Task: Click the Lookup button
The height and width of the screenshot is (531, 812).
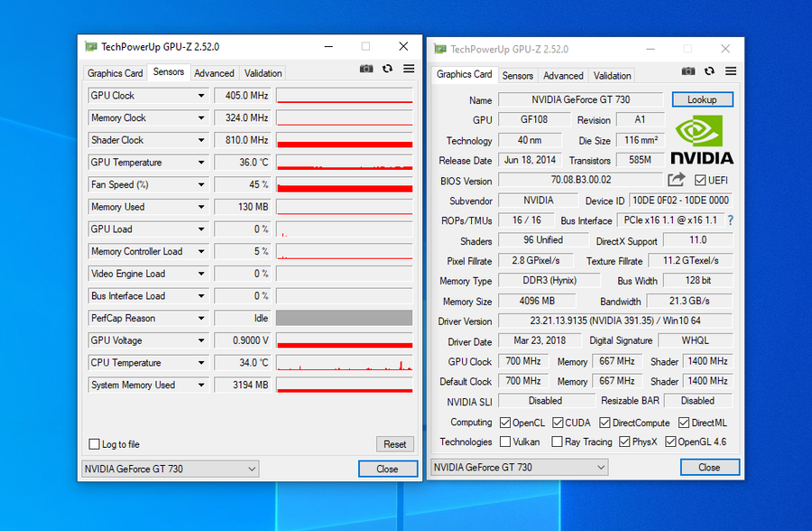Action: [702, 99]
